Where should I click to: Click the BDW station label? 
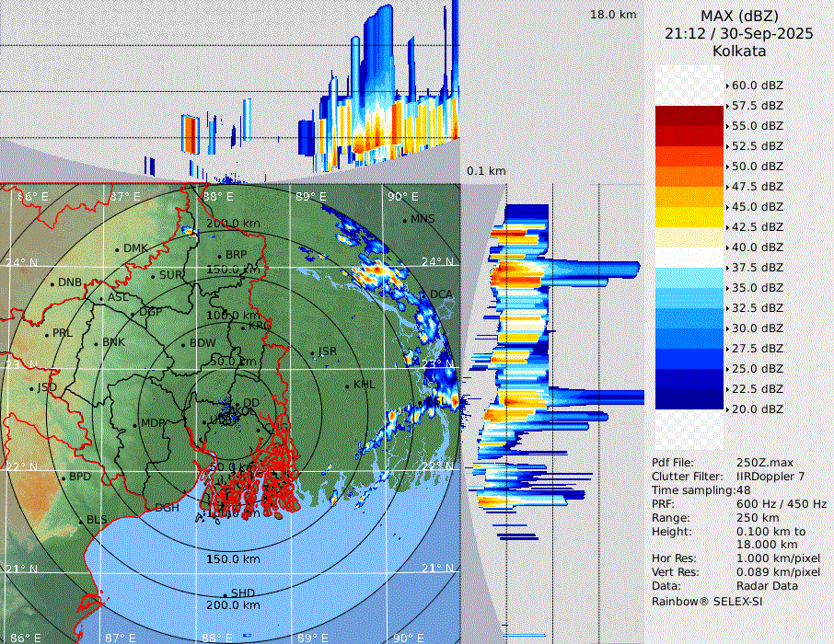pos(202,344)
